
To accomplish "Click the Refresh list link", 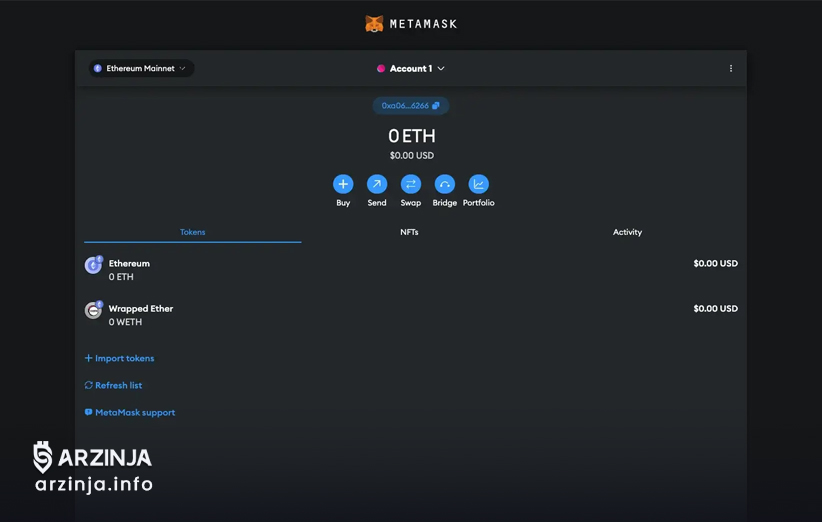I will click(113, 385).
